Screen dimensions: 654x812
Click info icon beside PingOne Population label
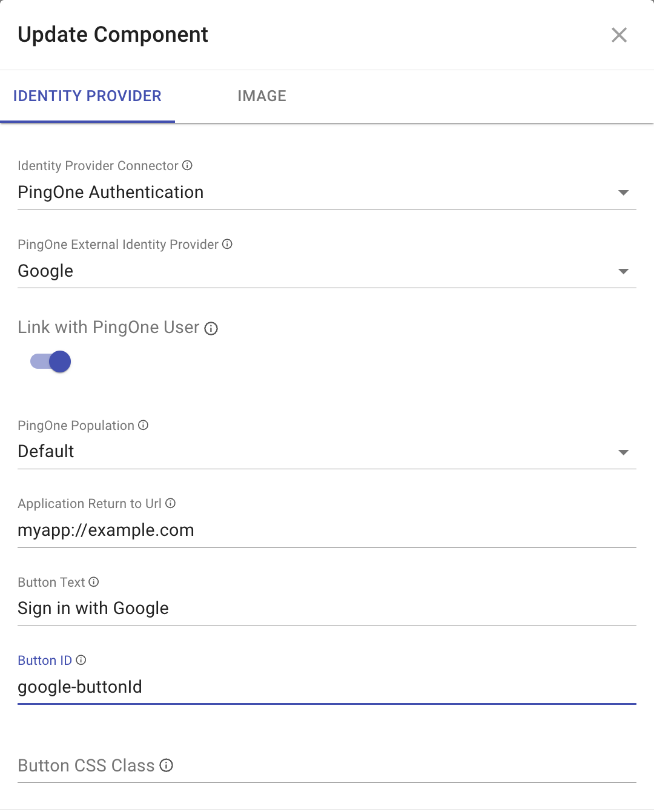click(143, 425)
